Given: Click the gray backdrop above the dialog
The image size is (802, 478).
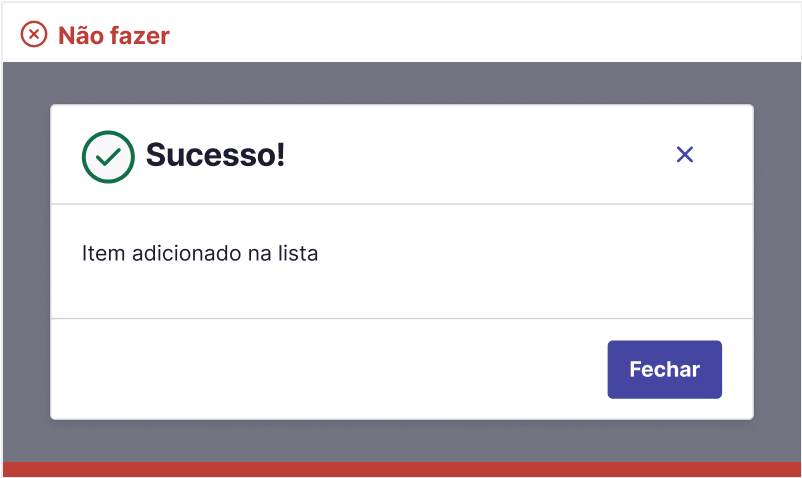Looking at the screenshot, I should (402, 83).
